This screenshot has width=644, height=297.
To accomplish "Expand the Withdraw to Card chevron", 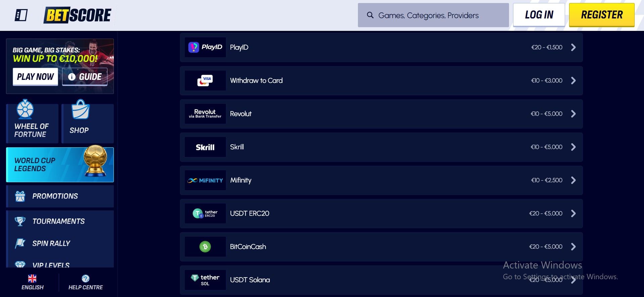I will 573,81.
